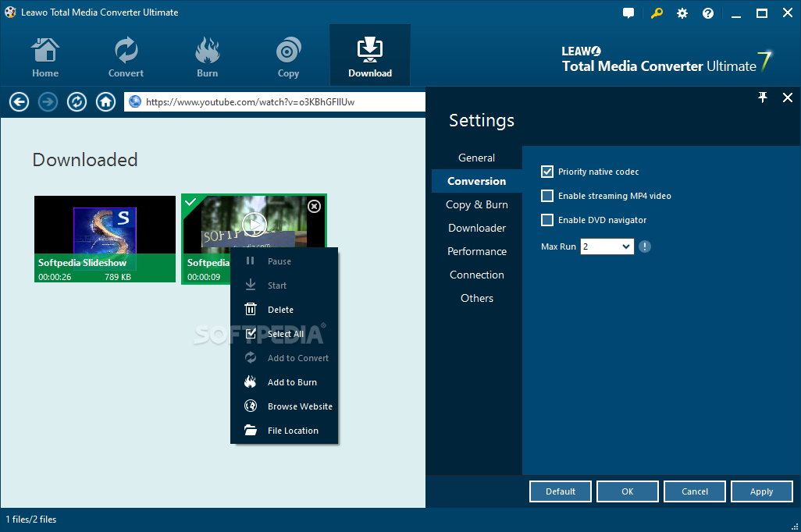The width and height of the screenshot is (801, 532).
Task: Select Conversion settings tab
Action: point(476,181)
